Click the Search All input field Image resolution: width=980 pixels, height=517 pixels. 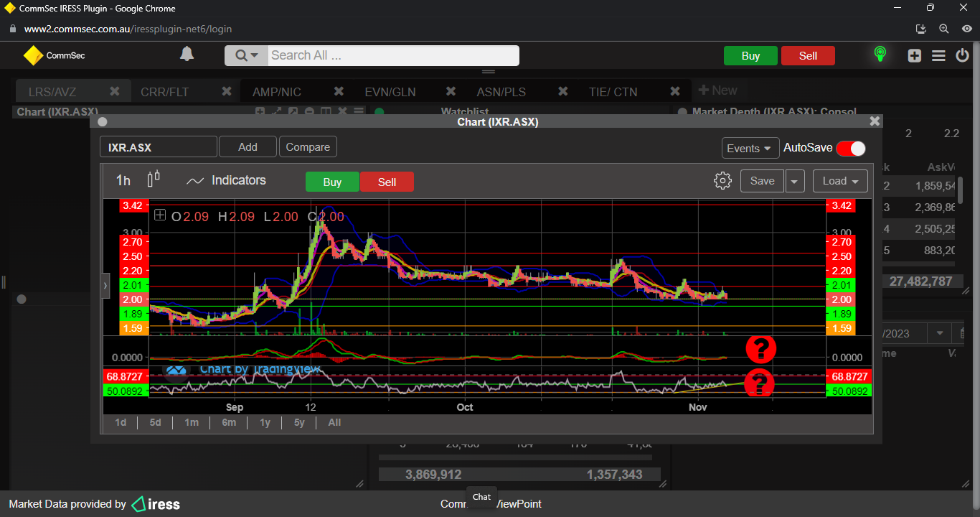coord(393,55)
